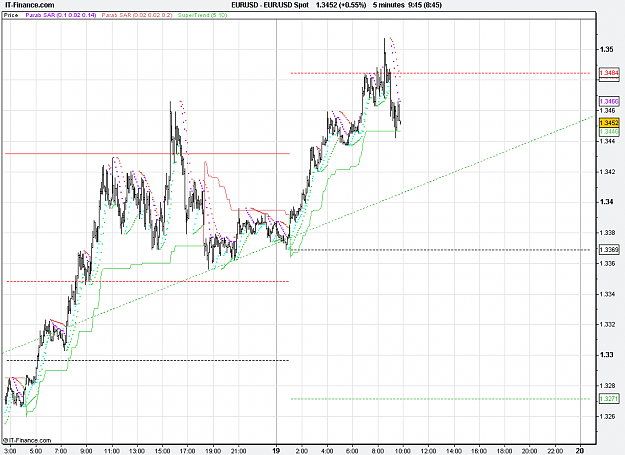Click the 22:00 time axis label
The image size is (625, 455).
coord(555,451)
